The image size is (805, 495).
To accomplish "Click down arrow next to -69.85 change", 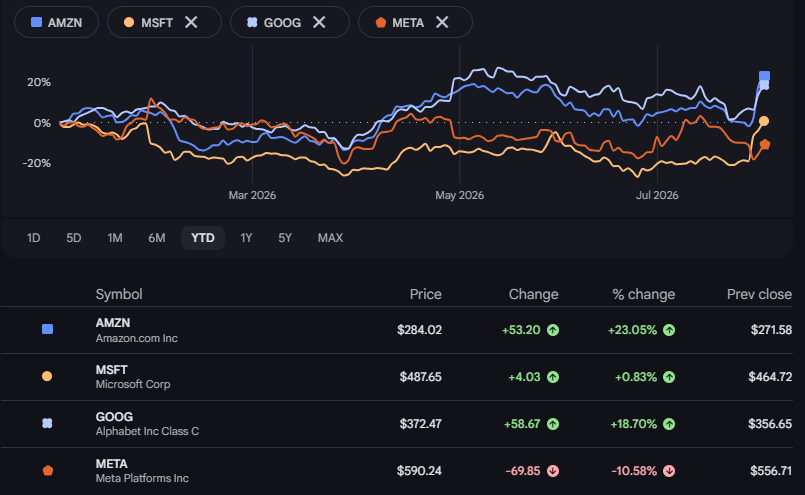I will pyautogui.click(x=553, y=471).
